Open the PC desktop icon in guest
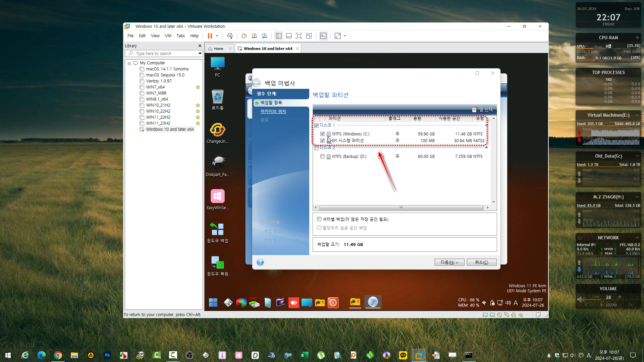The width and height of the screenshot is (644, 362). [218, 67]
